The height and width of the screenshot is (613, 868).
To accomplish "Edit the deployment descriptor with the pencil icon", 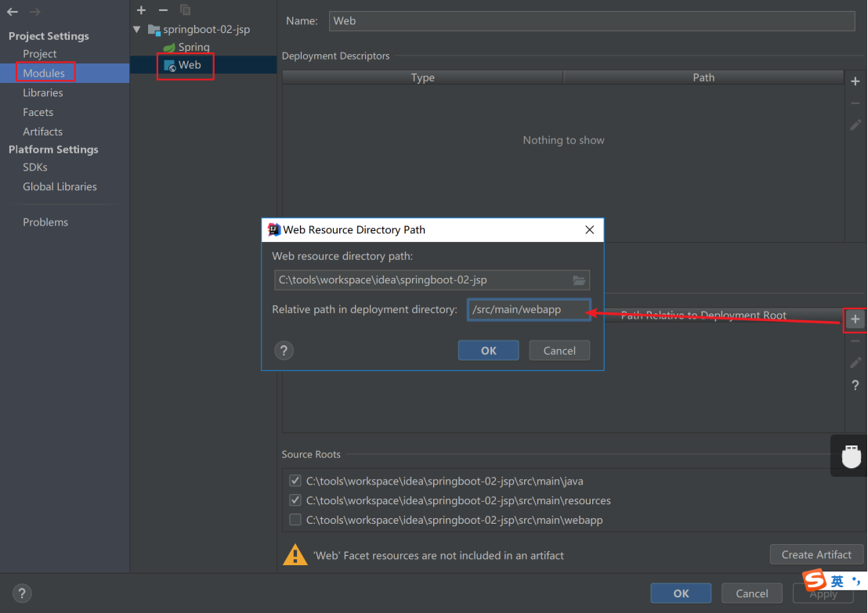I will coord(855,125).
